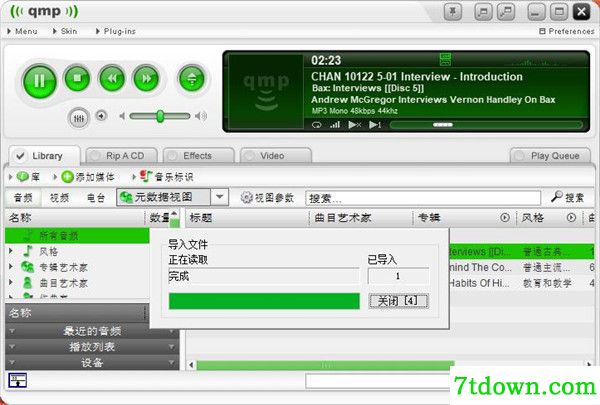
Task: Switch to the Effects tab
Action: [x=198, y=156]
